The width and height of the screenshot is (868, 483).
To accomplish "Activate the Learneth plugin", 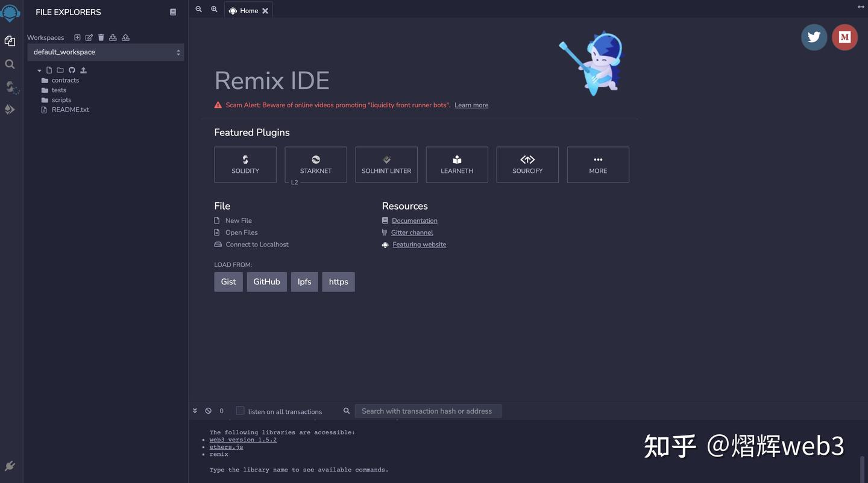I will [457, 165].
